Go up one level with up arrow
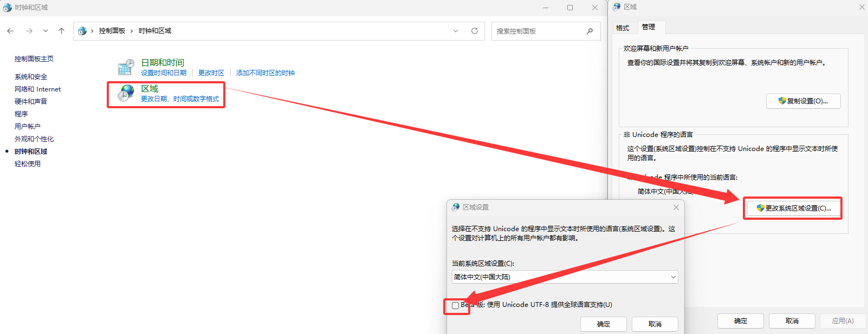Image resolution: width=868 pixels, height=334 pixels. coord(61,31)
